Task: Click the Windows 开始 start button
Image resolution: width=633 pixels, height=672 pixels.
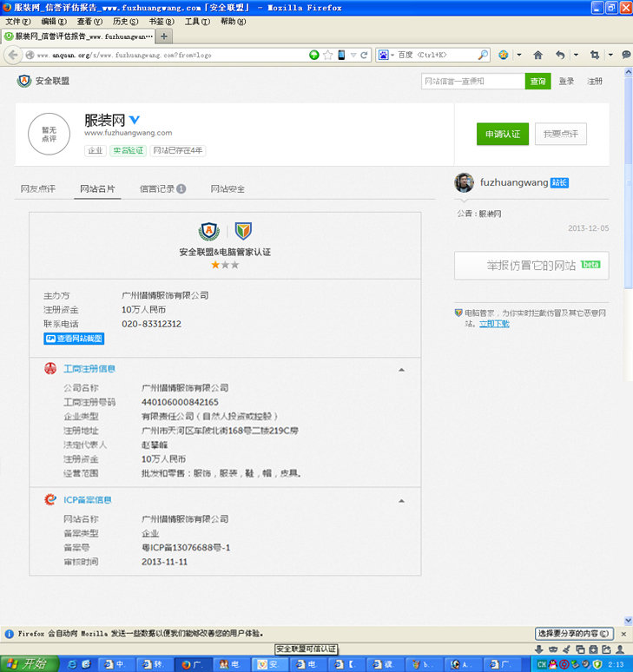Action: [x=30, y=664]
